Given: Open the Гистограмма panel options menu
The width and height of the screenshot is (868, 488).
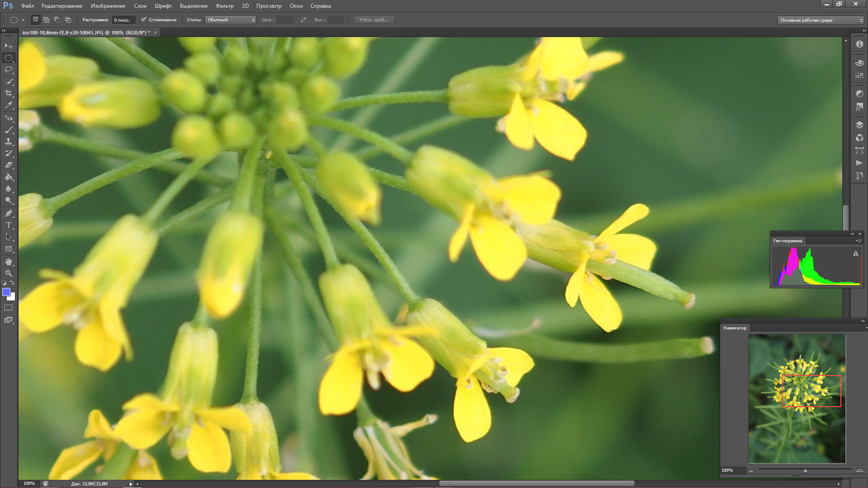Looking at the screenshot, I should pyautogui.click(x=858, y=241).
